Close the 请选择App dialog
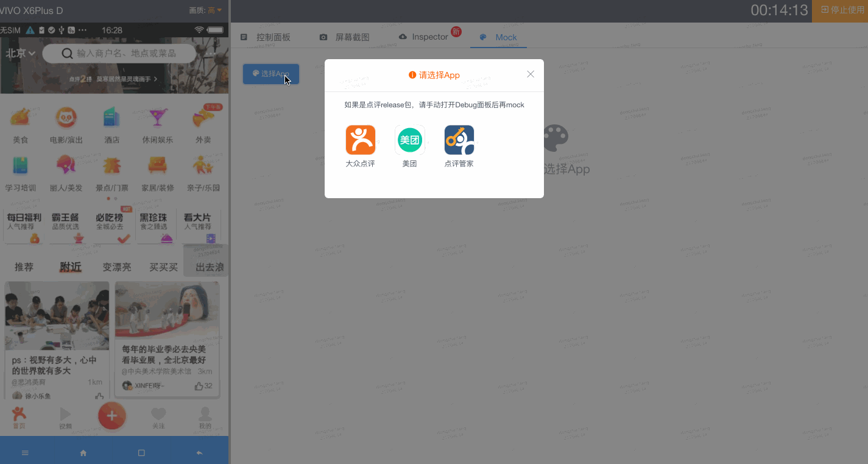 [531, 74]
